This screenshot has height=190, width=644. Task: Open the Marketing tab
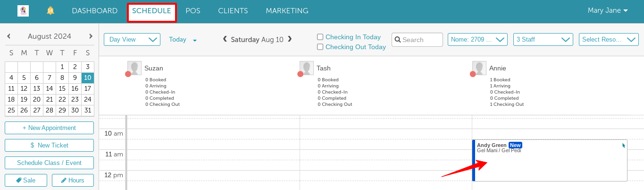[x=287, y=11]
